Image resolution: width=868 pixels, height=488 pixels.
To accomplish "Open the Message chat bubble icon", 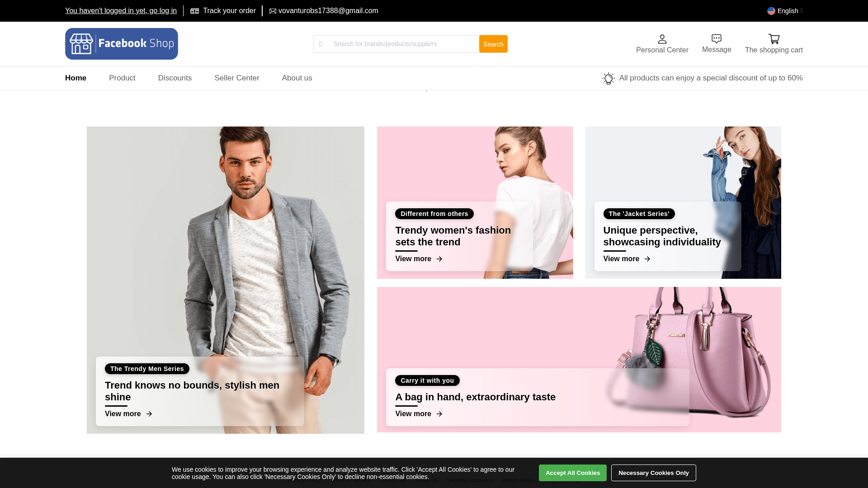I will tap(716, 39).
